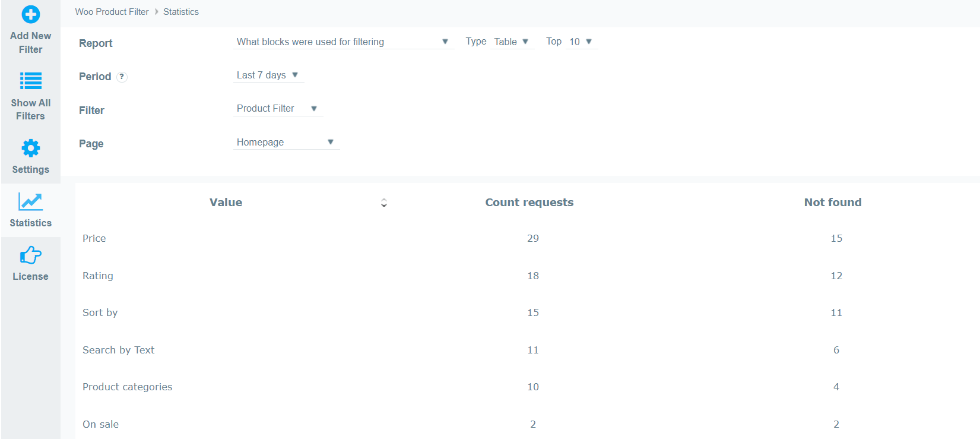
Task: Open the Type Table dropdown
Action: click(512, 42)
